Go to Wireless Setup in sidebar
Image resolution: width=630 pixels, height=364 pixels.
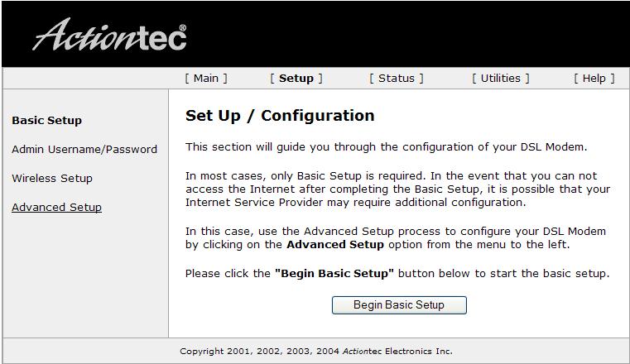pyautogui.click(x=52, y=178)
